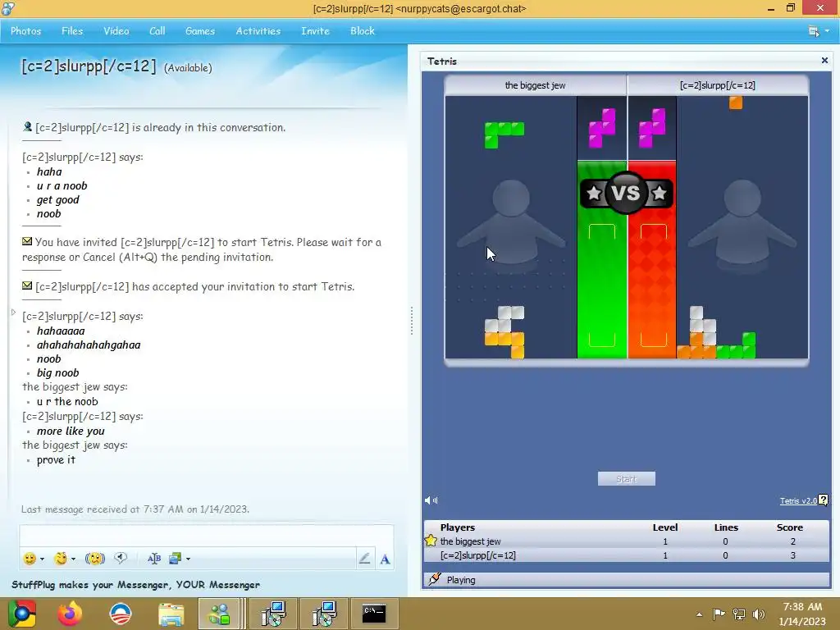Click the Start button in Tetris
This screenshot has height=630, width=840.
[x=626, y=479]
